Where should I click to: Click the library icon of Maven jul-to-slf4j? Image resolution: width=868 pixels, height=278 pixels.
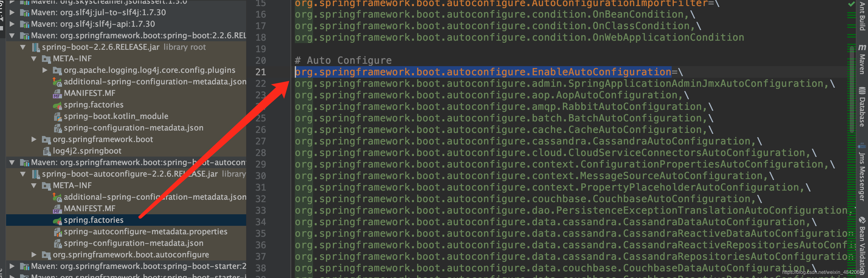24,13
